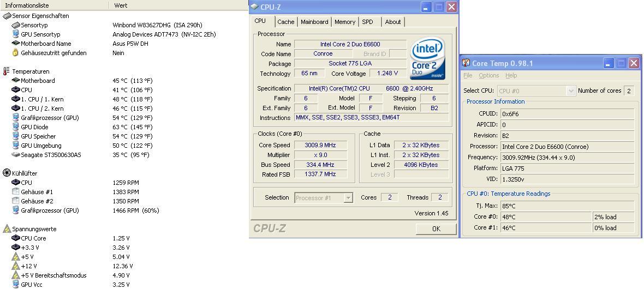Click the Spannungswerte warning icon
644x289 pixels.
click(x=7, y=228)
